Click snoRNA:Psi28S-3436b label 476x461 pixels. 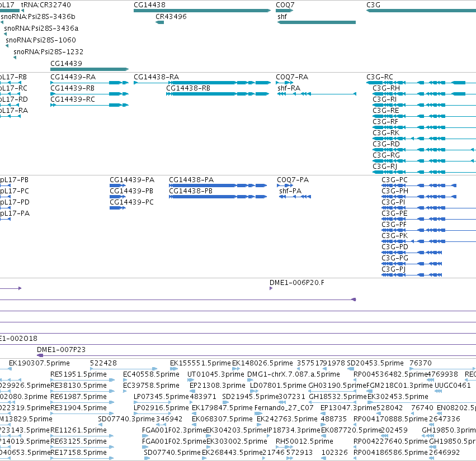pos(38,17)
